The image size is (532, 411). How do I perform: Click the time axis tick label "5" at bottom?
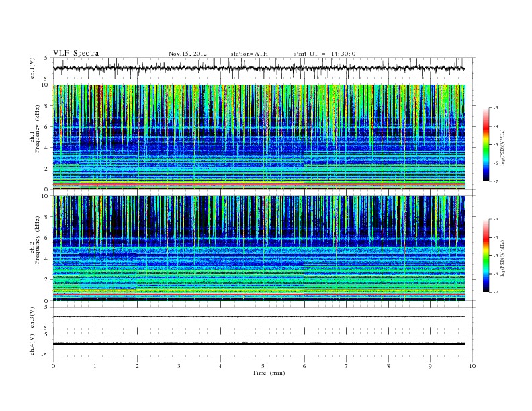pos(263,366)
